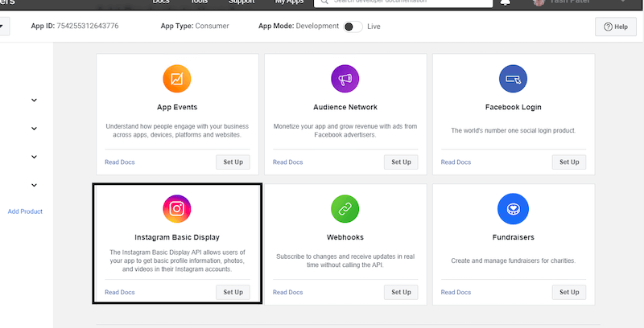Viewport: 644px width, 328px height.
Task: Click the App Events card title
Action: pos(177,107)
